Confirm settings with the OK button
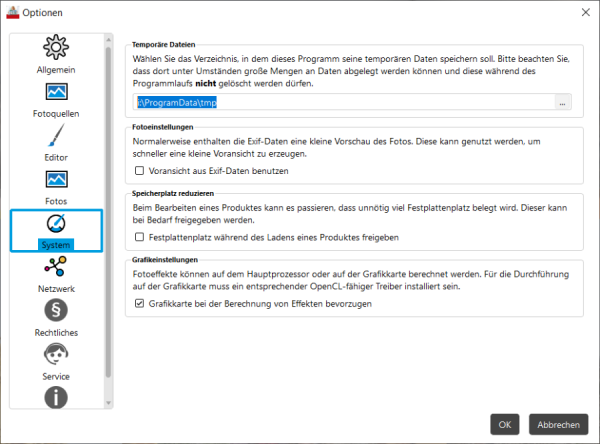This screenshot has height=444, width=600. coord(505,424)
